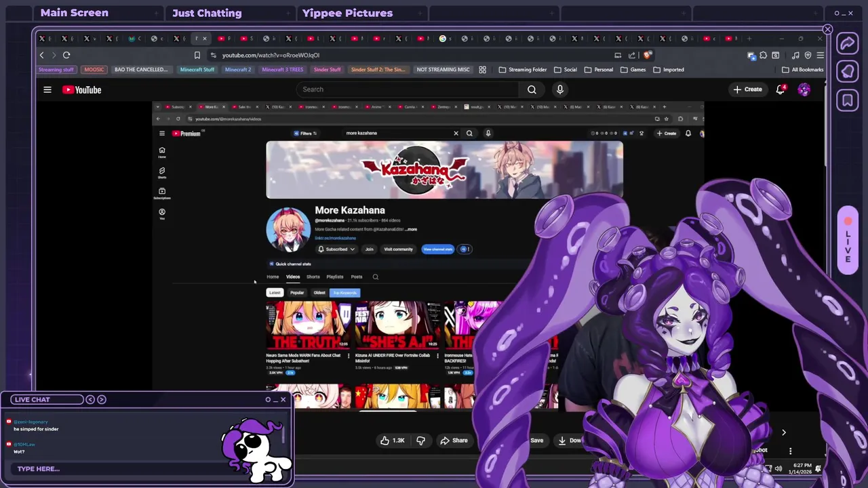Select the Top Keywords filter chip

344,293
